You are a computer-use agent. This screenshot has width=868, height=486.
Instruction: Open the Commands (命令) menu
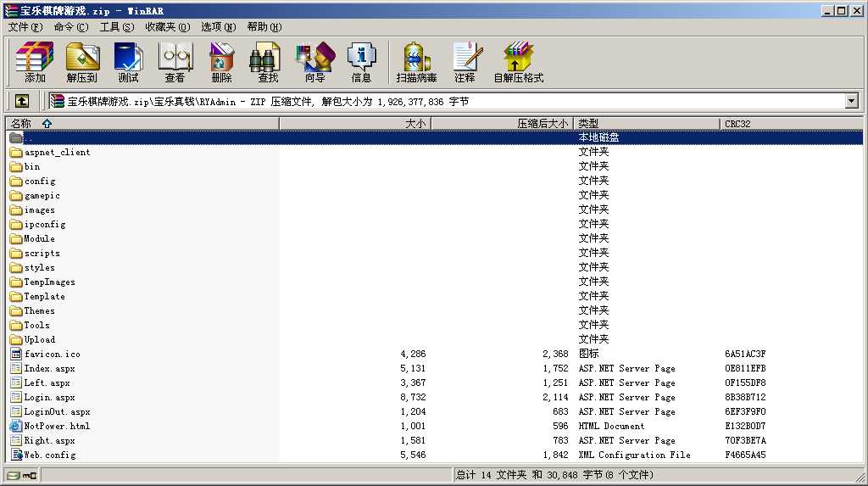[x=71, y=26]
